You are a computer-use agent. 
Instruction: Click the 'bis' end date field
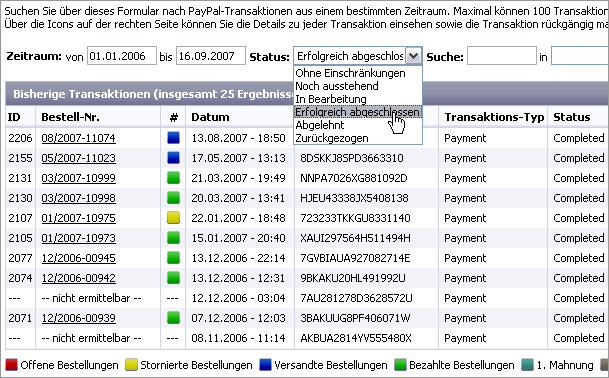pyautogui.click(x=211, y=56)
